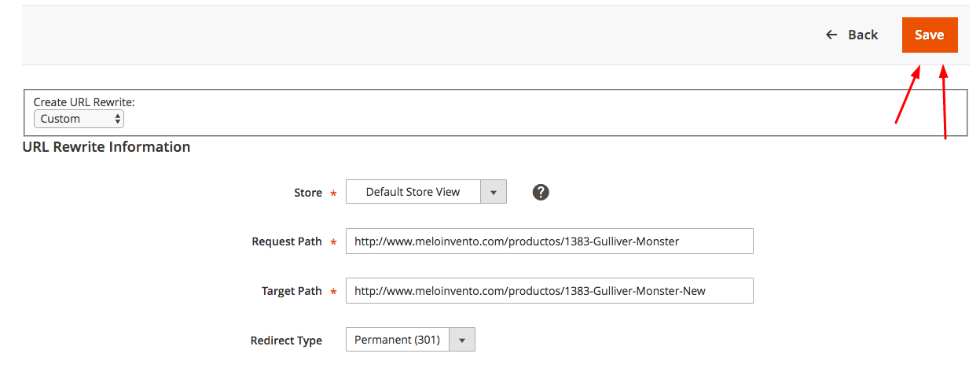980x372 pixels.
Task: Click the URL Rewrite Information heading
Action: point(106,147)
